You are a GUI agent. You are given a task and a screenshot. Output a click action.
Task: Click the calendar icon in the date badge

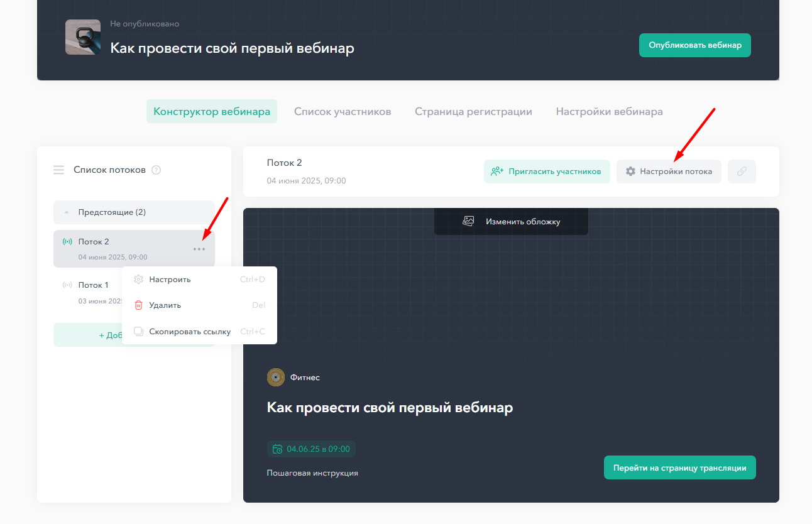[x=277, y=449]
